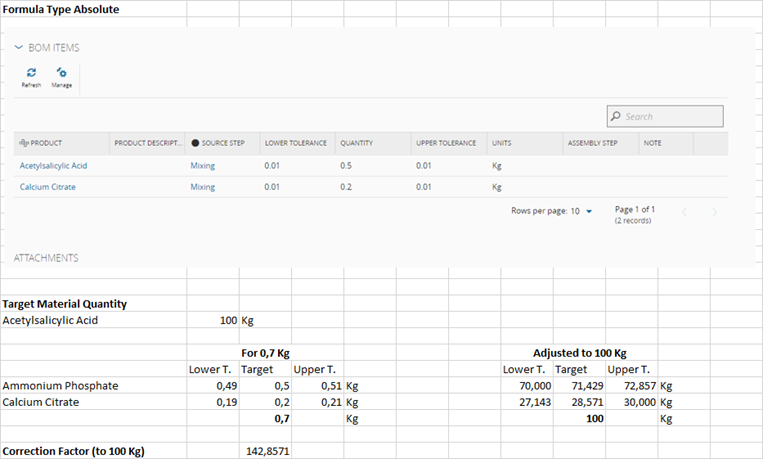This screenshot has height=459, width=763.
Task: Select the Correction Factor (to 100 Kg) label cell
Action: coord(93,451)
